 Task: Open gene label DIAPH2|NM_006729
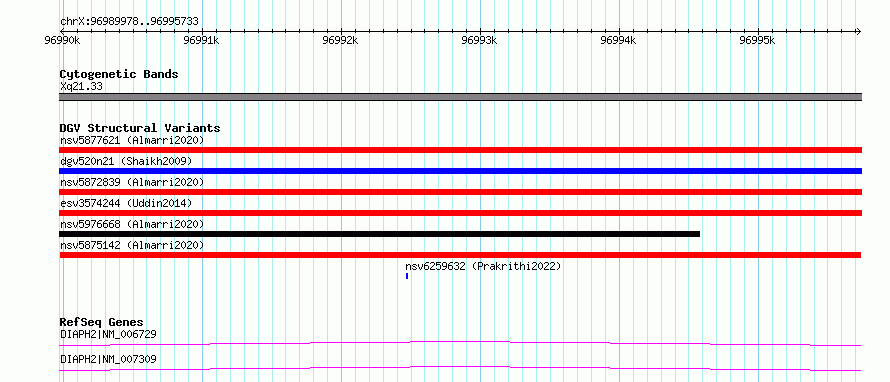point(108,334)
